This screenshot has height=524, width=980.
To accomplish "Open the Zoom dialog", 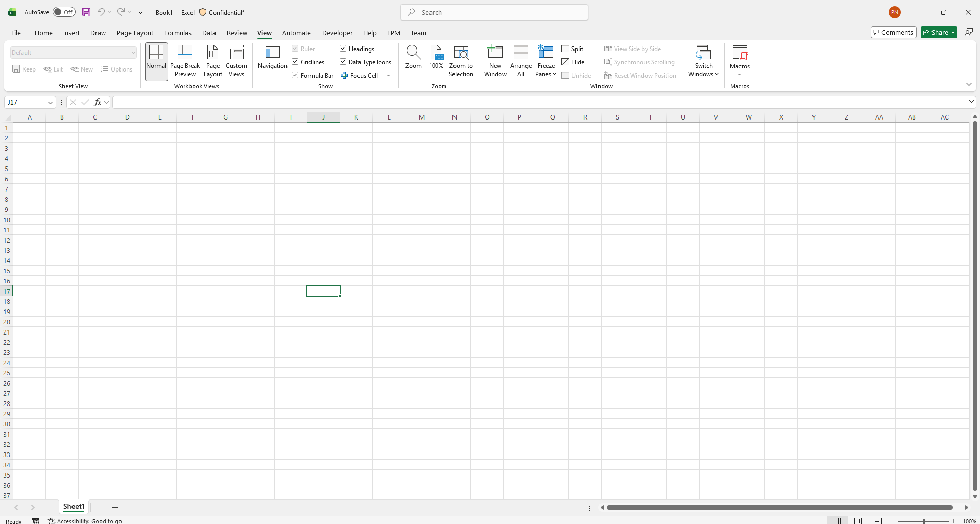I will [x=413, y=57].
